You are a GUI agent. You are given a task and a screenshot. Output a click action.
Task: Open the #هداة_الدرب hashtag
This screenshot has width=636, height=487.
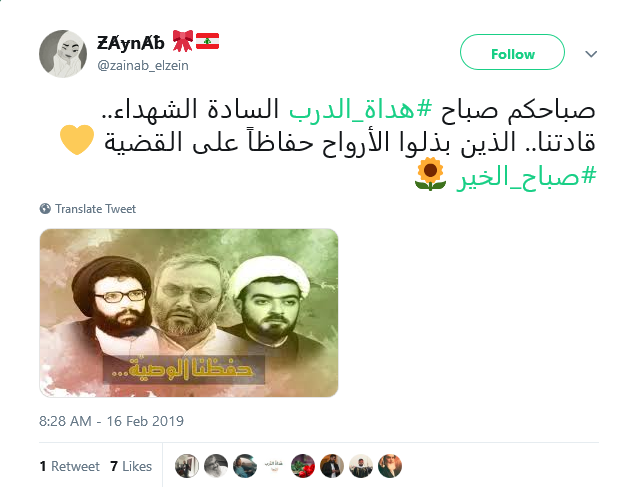(x=361, y=109)
